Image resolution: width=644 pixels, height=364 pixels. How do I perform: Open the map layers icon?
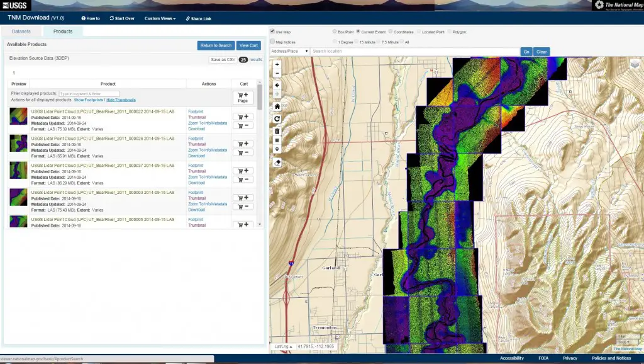(635, 64)
